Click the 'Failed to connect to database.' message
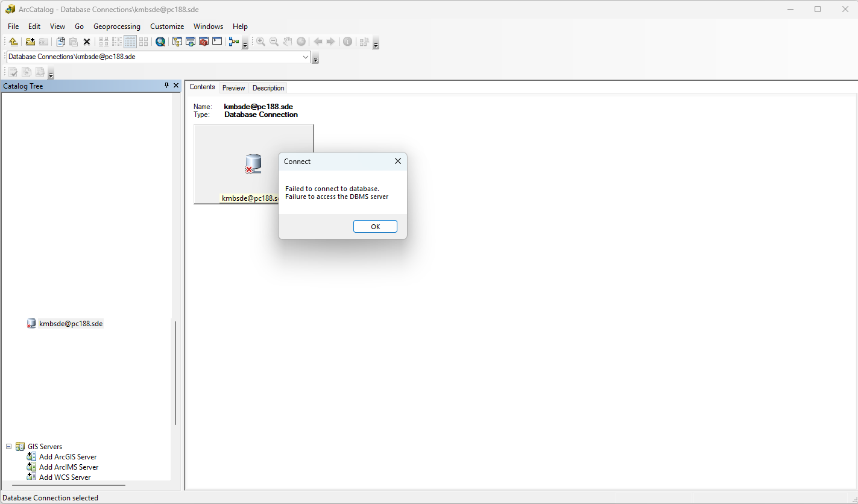 point(332,189)
